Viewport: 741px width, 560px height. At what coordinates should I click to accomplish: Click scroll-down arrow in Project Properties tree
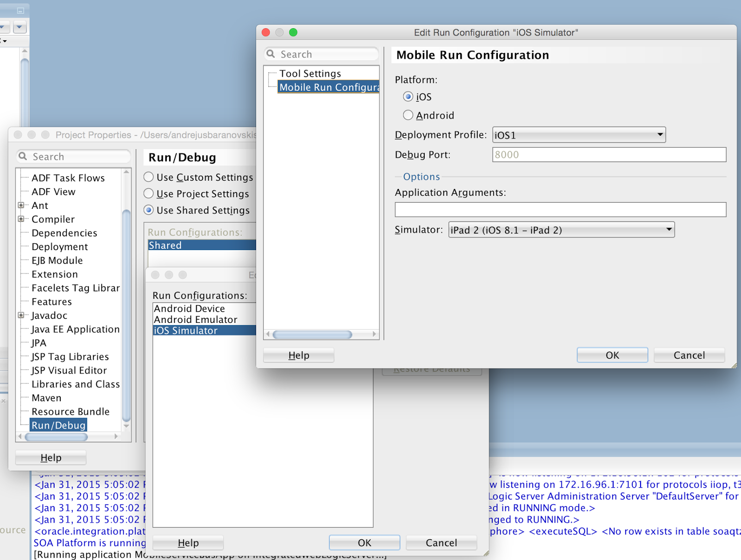click(126, 426)
